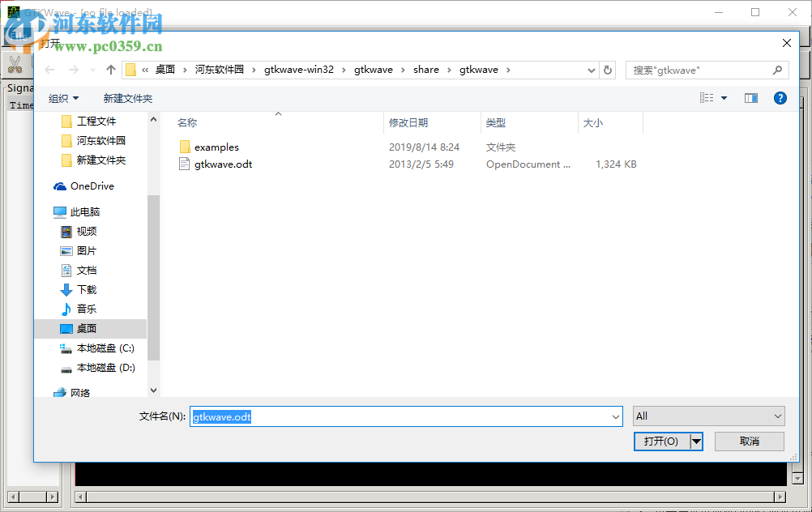
Task: Click the GTKWave application icon in titlebar
Action: (13, 11)
